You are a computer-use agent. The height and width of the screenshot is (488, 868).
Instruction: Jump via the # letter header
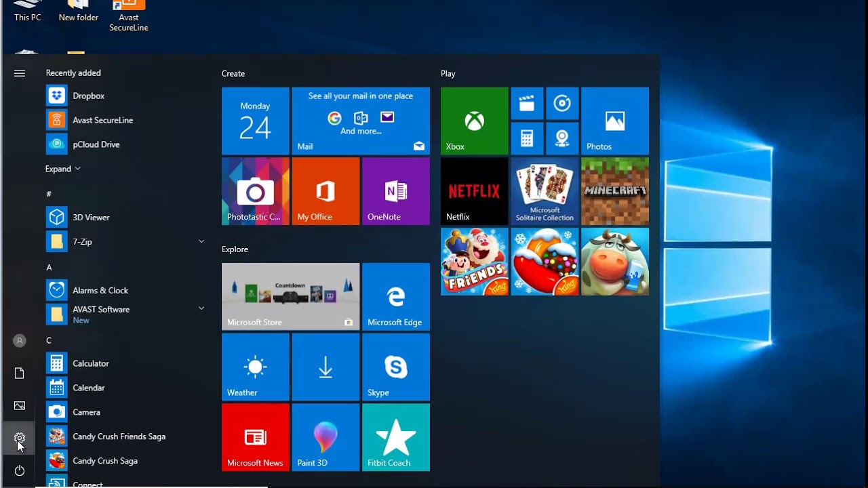tap(49, 195)
